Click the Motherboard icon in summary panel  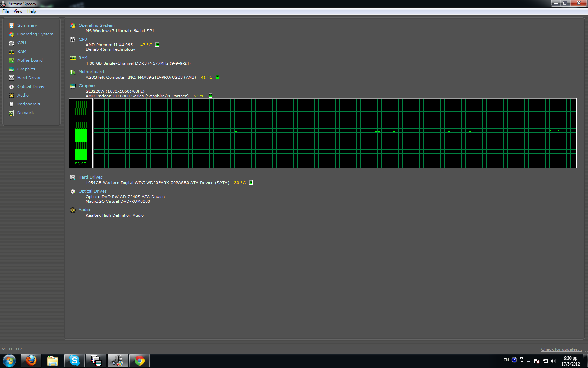pos(73,72)
